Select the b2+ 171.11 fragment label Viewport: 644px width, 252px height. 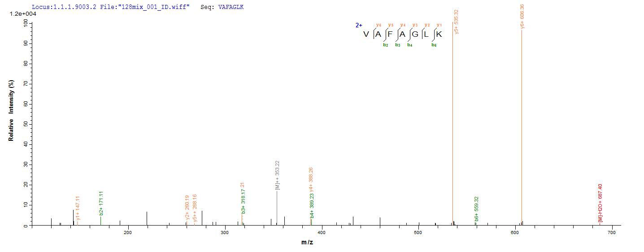101,203
